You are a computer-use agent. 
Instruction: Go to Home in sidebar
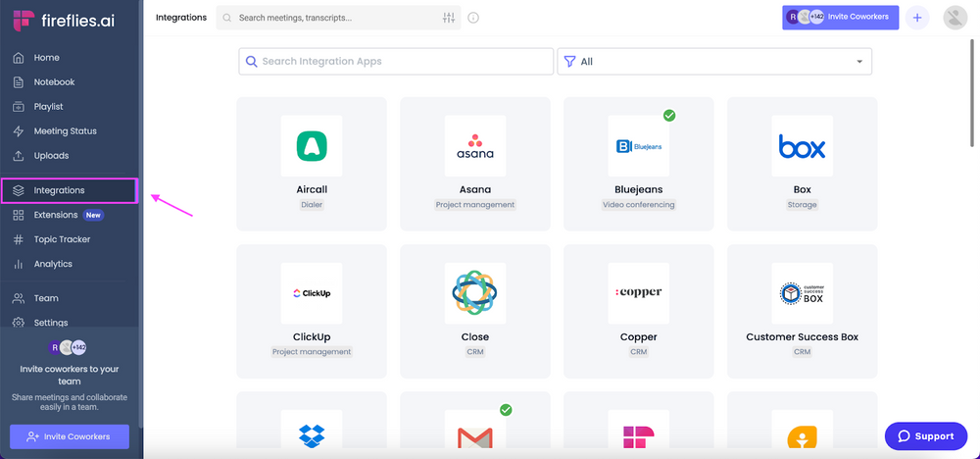(x=46, y=58)
